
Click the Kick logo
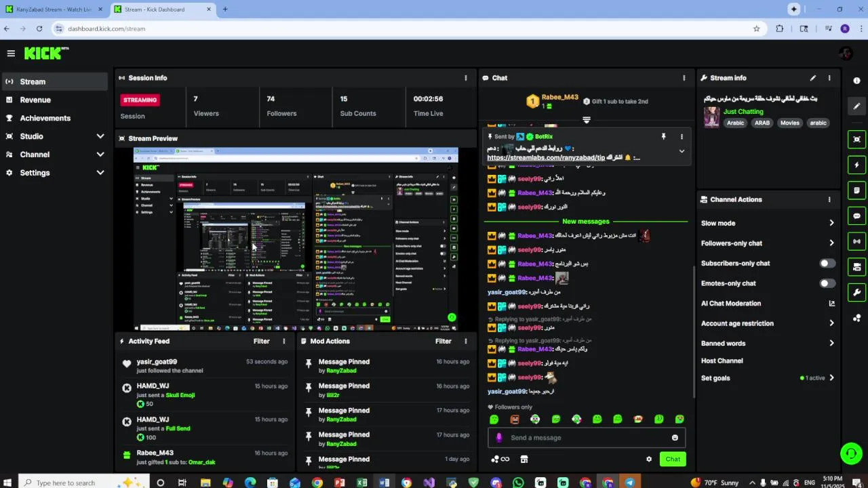point(46,53)
